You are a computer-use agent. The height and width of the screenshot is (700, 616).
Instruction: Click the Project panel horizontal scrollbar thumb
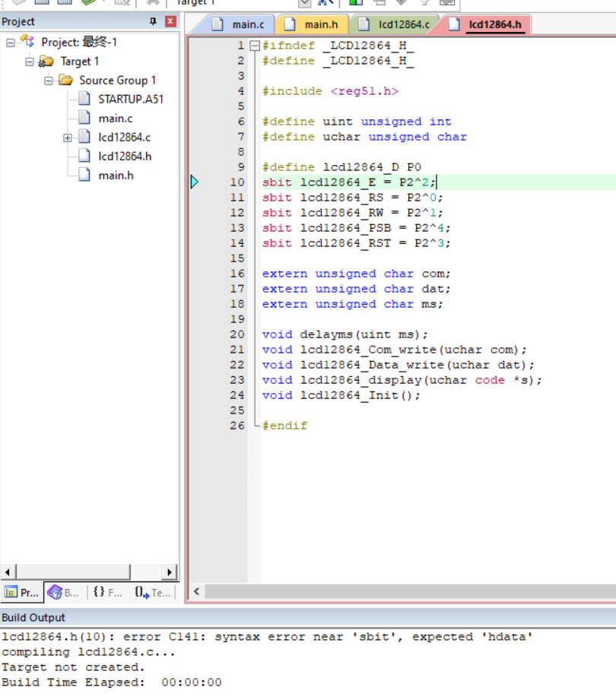[x=73, y=572]
